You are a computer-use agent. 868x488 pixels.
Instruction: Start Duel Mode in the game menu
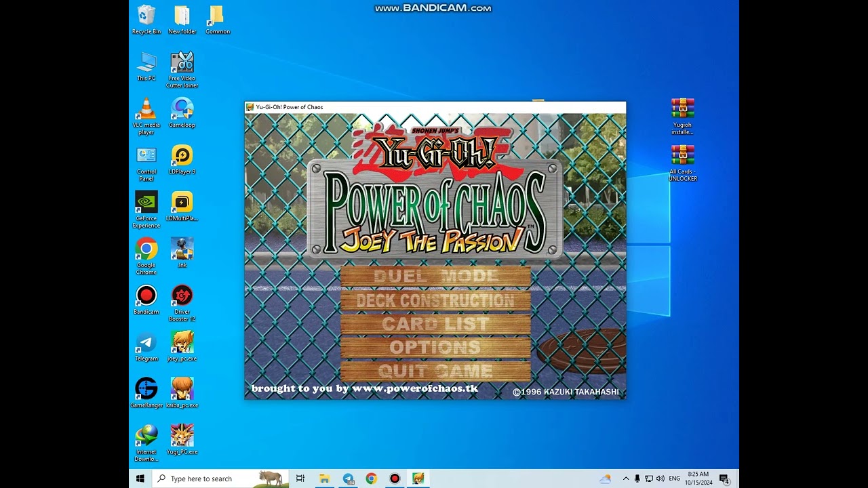[435, 277]
